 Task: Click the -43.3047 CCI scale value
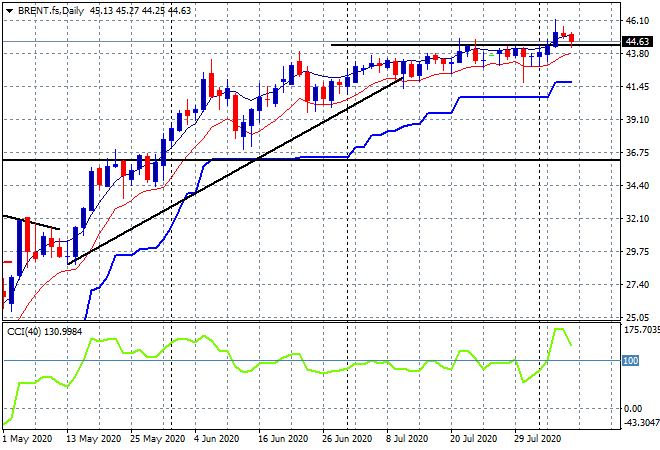[x=641, y=422]
